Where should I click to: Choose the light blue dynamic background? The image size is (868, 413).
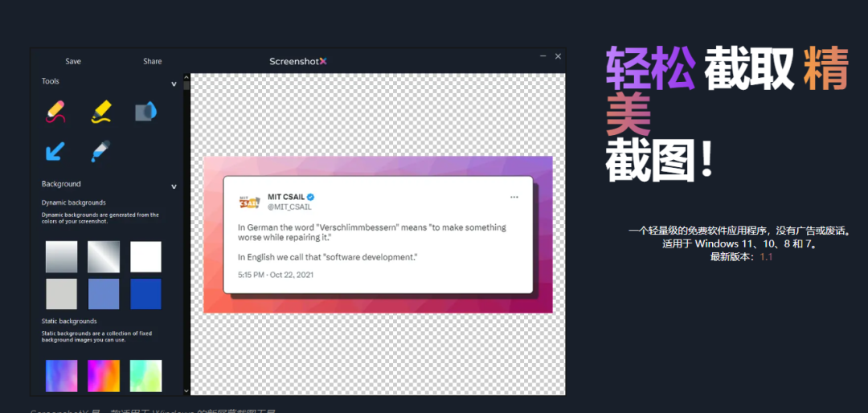104,294
